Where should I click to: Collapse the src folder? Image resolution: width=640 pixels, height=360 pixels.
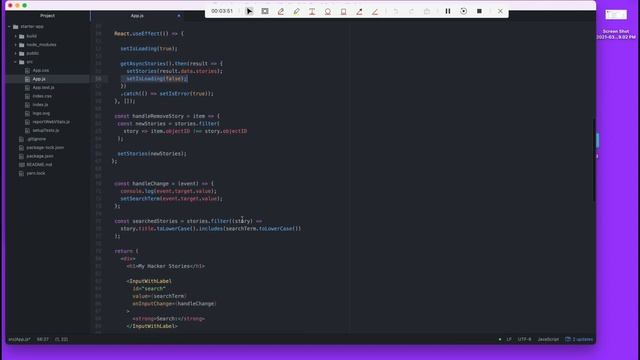16,62
